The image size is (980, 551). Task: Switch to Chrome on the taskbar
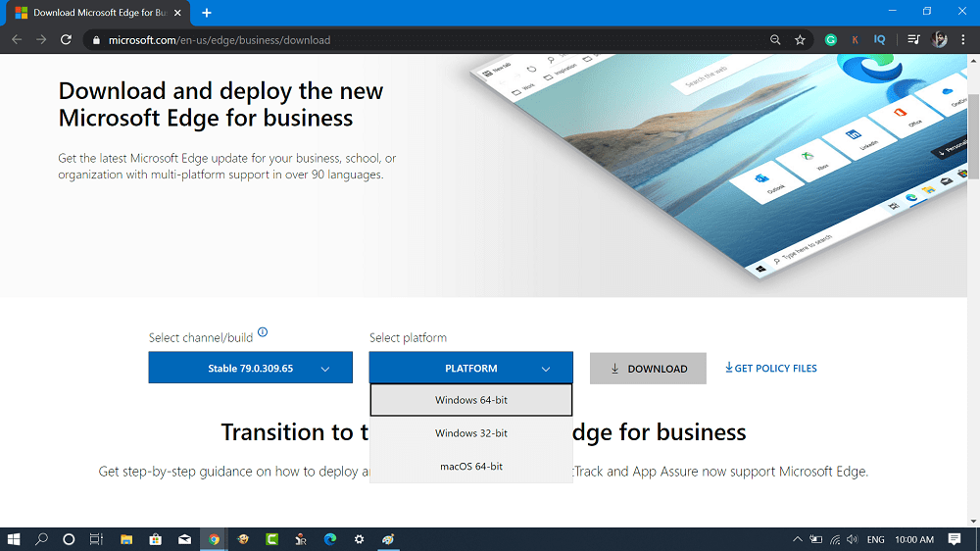tap(214, 539)
